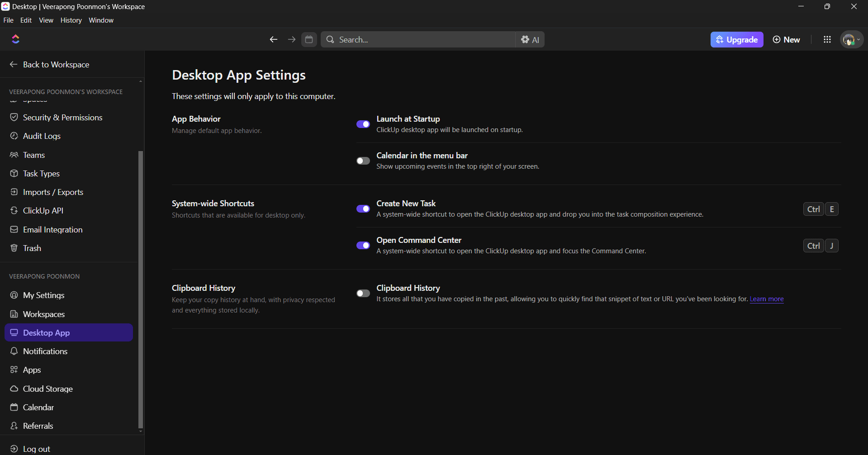The width and height of the screenshot is (868, 455).
Task: Turn off Open Command Center shortcut
Action: click(x=363, y=245)
